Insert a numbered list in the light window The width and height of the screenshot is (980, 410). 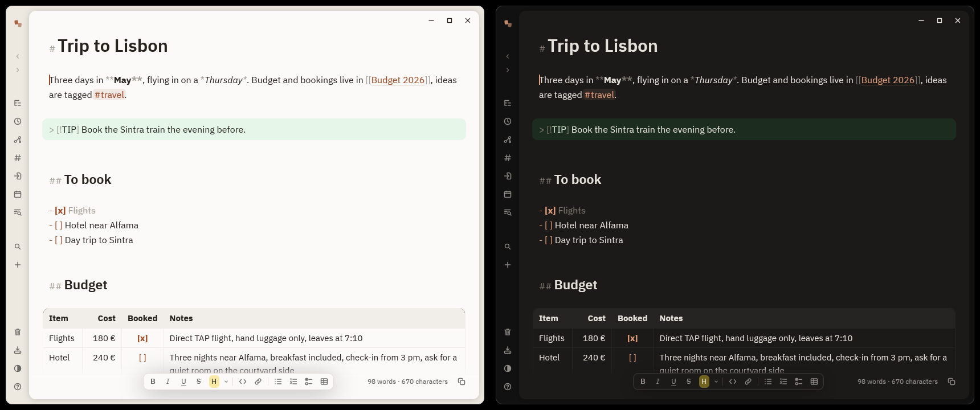tap(293, 382)
